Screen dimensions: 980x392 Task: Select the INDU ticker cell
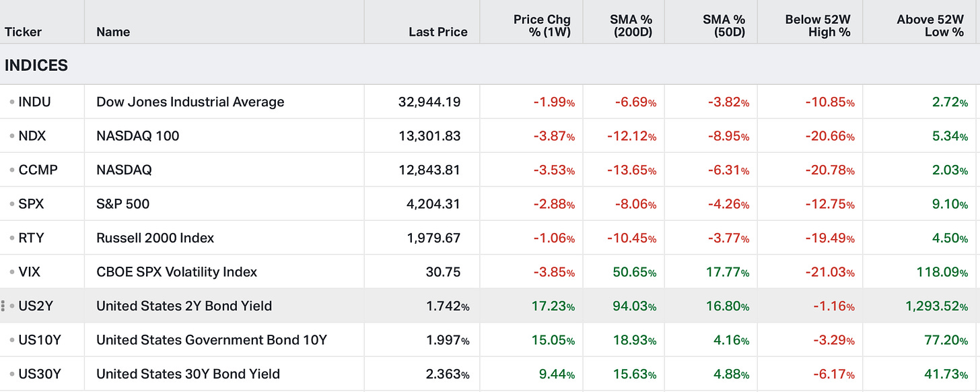[34, 102]
